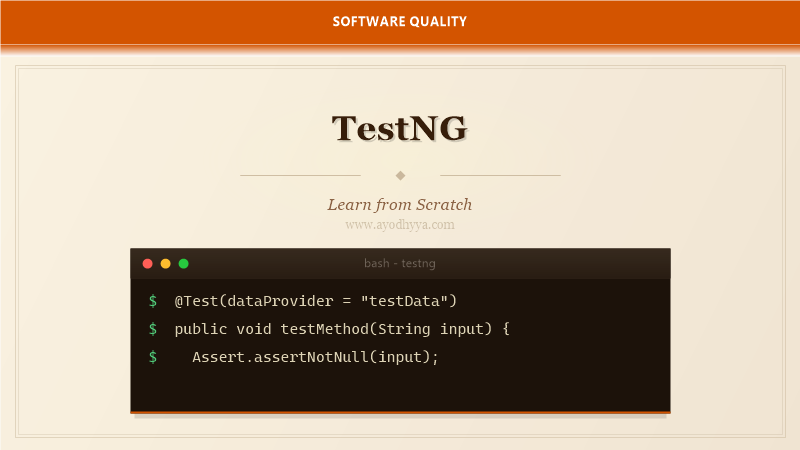This screenshot has width=800, height=450.
Task: Click the '@Test(dataProvider = "testData")' code line
Action: [x=315, y=301]
